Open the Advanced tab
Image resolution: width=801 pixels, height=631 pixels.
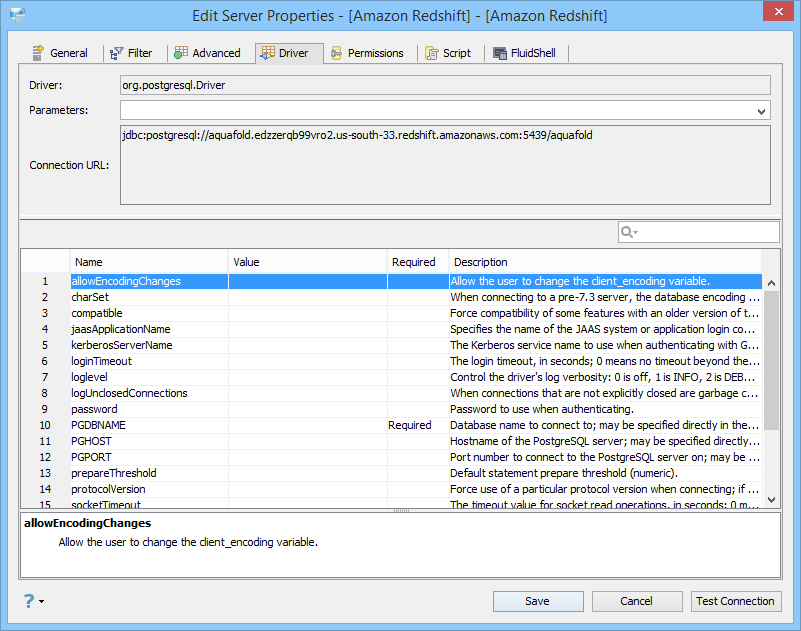(x=207, y=53)
